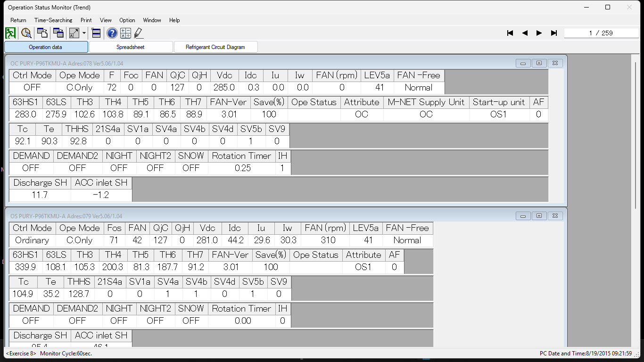Click the Iu value 29.6
644x362 pixels.
(x=262, y=240)
